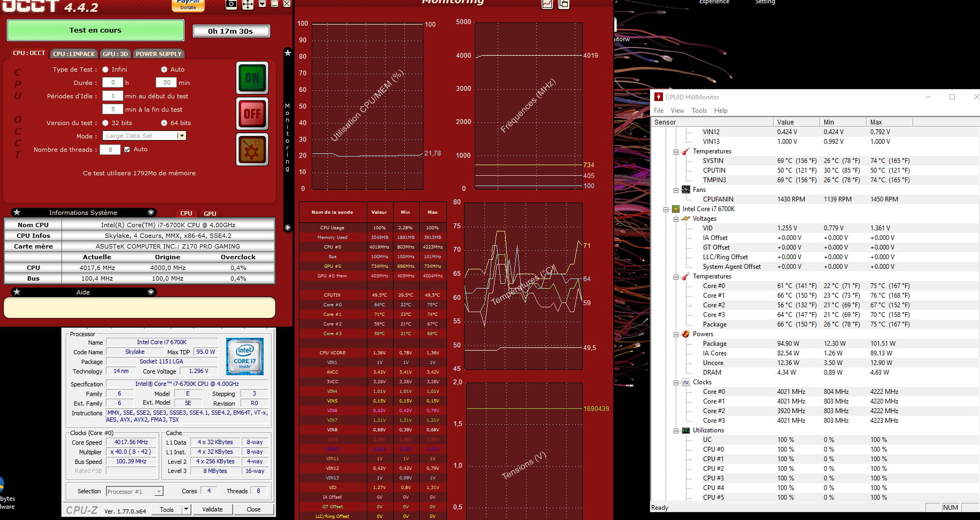The image size is (980, 520).
Task: Click HWMonitor Max column header
Action: (889, 122)
